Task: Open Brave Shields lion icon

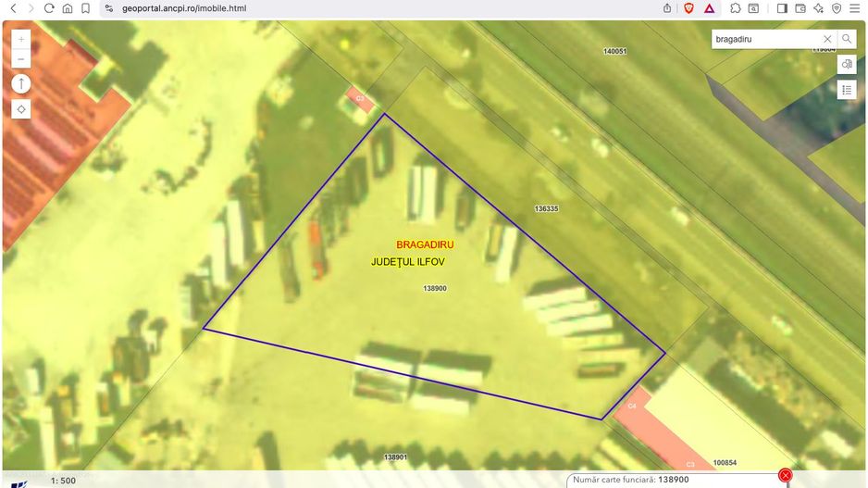Action: [x=688, y=8]
